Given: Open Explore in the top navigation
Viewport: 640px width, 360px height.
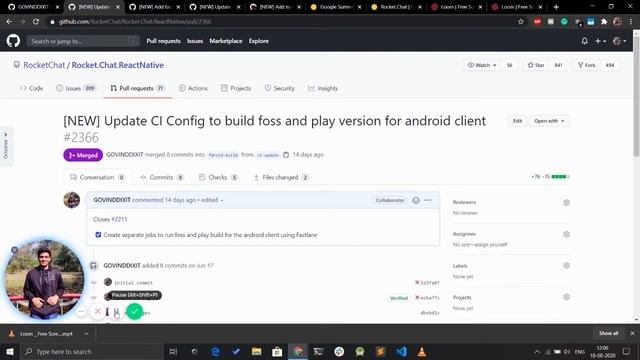Looking at the screenshot, I should tap(259, 41).
